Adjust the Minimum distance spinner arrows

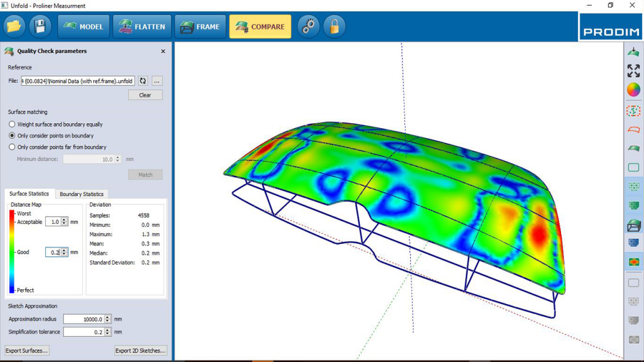[x=118, y=159]
